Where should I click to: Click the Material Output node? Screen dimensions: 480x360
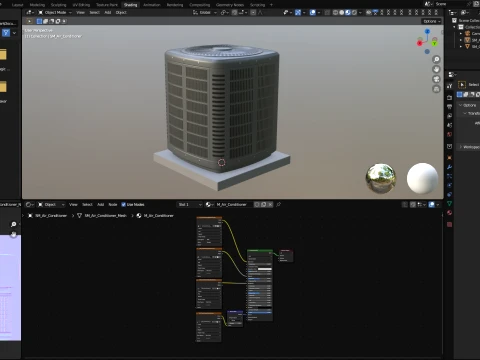(x=286, y=255)
